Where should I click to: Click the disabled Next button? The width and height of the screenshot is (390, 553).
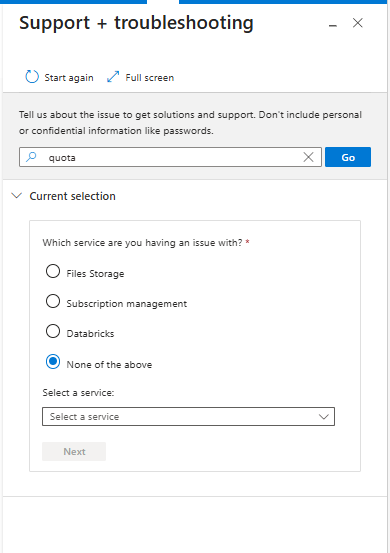74,451
